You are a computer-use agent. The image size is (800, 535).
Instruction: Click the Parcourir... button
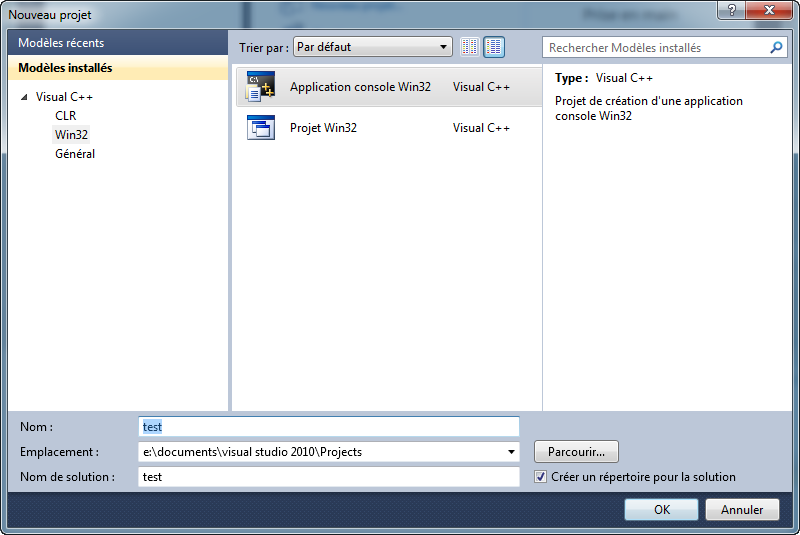pyautogui.click(x=576, y=452)
